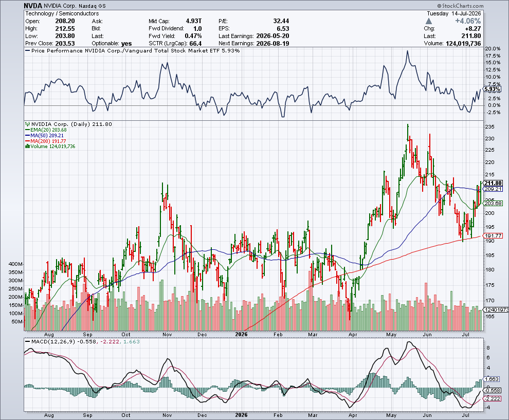Click the MACD axis label 8
Screen dimensions: 509x420
[x=488, y=348]
